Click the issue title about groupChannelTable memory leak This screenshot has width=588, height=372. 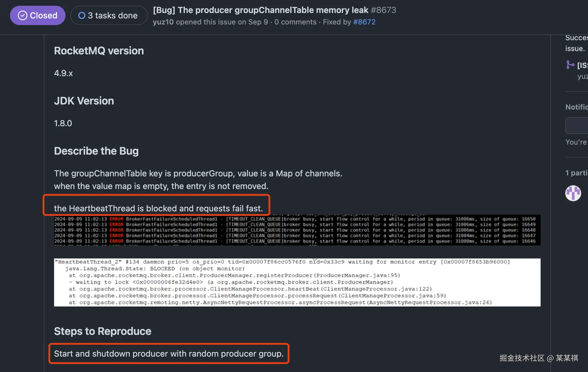pyautogui.click(x=261, y=10)
